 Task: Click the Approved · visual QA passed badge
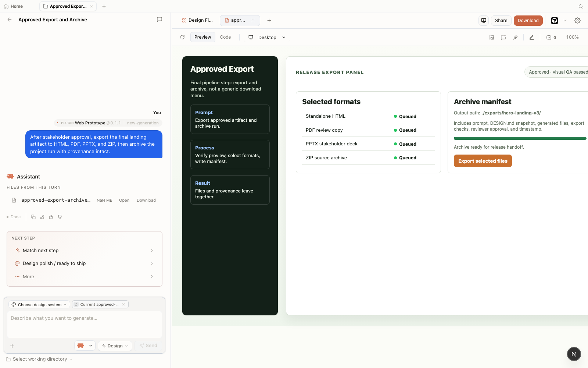coord(556,72)
